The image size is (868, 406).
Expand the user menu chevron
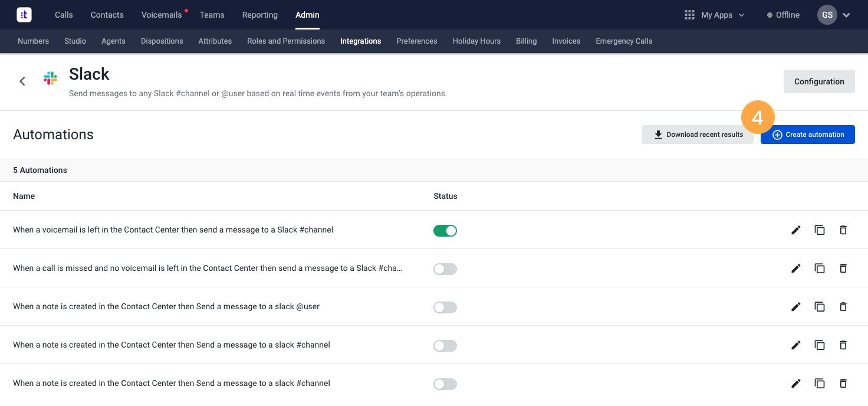click(x=846, y=15)
